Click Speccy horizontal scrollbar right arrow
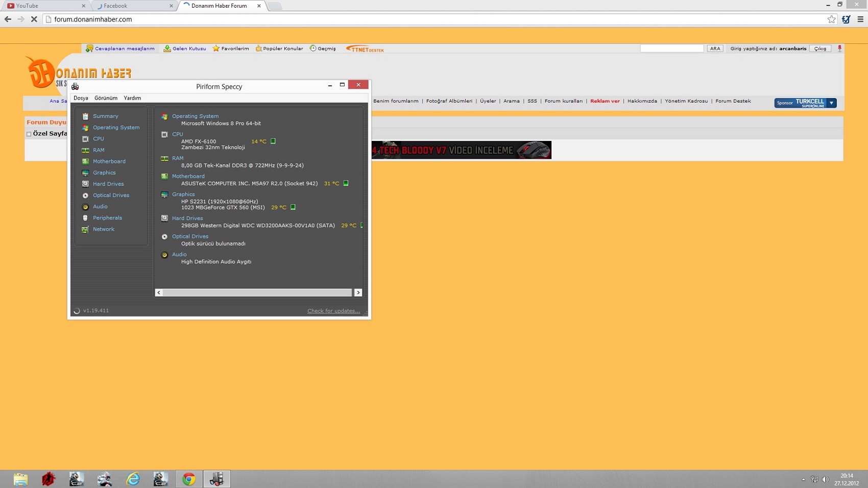This screenshot has width=868, height=488. [358, 292]
